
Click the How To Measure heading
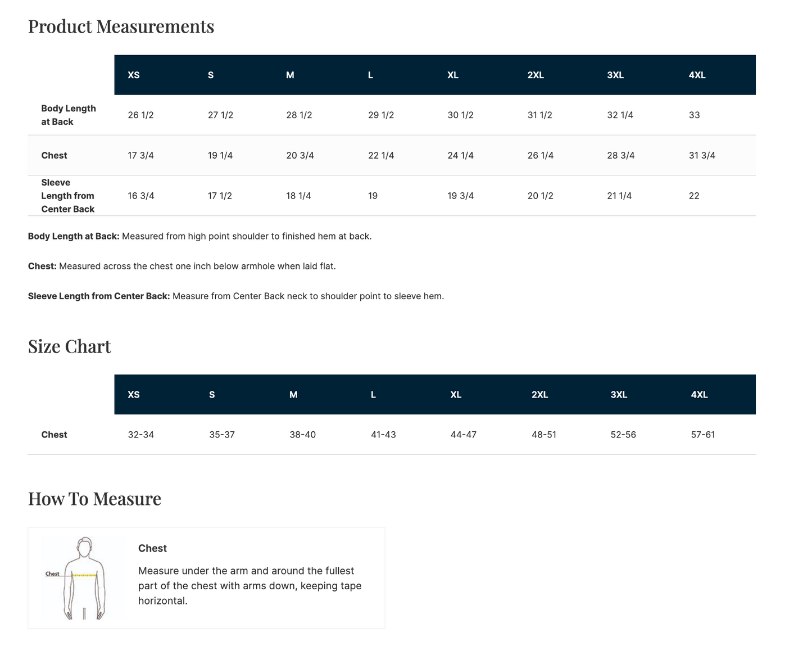click(x=94, y=499)
